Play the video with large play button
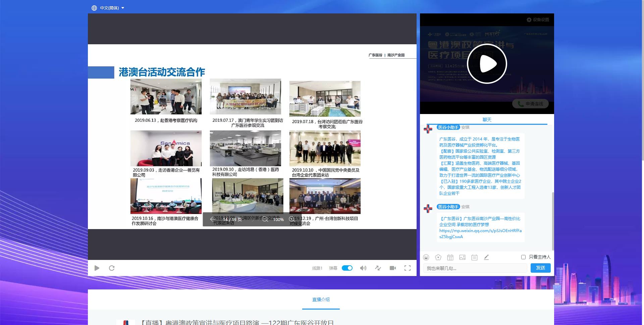This screenshot has height=325, width=644. (x=487, y=64)
